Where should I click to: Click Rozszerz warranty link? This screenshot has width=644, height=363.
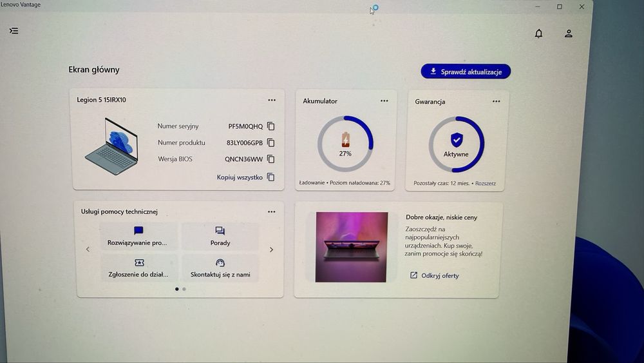tap(486, 183)
